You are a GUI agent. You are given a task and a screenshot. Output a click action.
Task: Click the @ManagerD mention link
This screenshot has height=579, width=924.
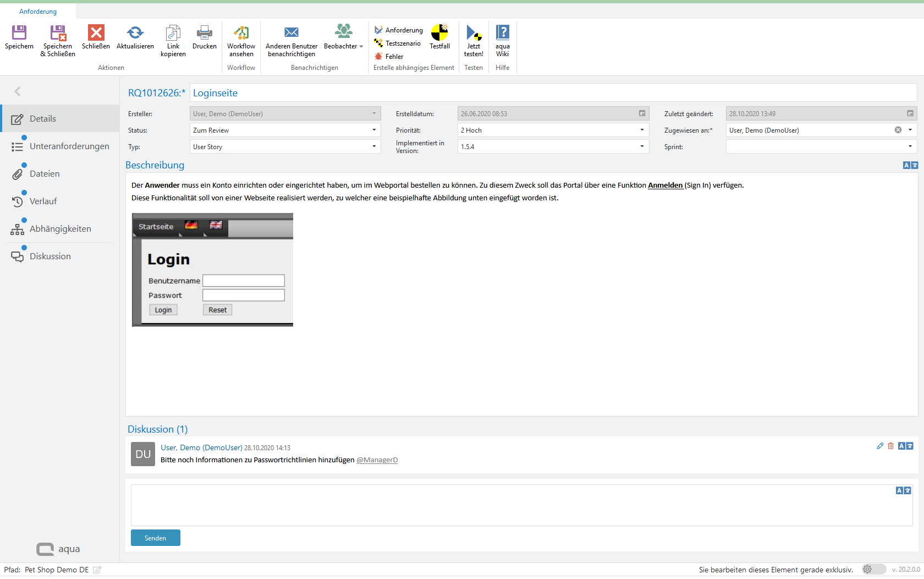pyautogui.click(x=377, y=460)
